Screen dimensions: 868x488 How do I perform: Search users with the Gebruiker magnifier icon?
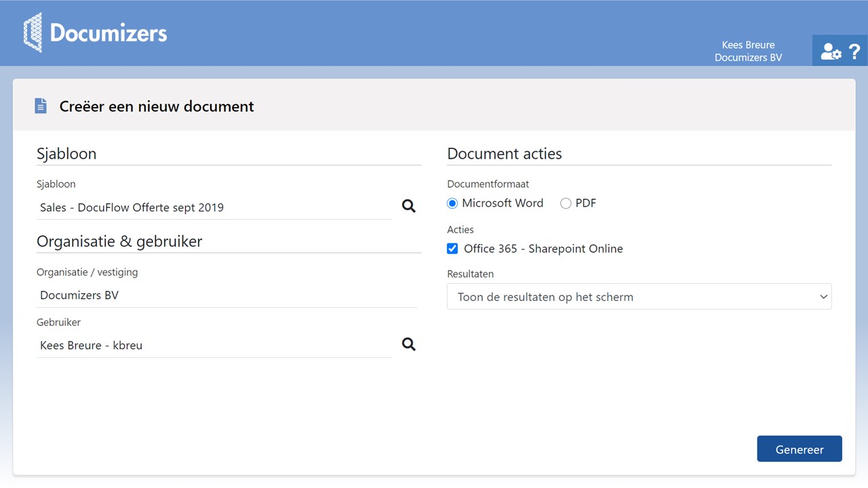pos(408,344)
